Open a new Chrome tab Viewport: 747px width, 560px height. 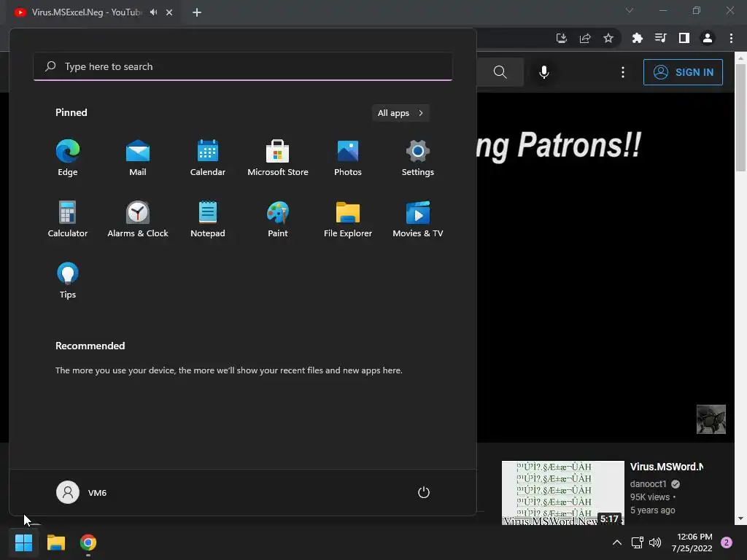(197, 12)
